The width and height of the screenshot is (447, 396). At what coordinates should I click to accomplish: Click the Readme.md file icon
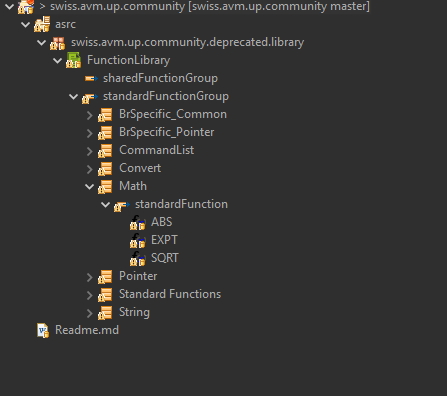43,330
